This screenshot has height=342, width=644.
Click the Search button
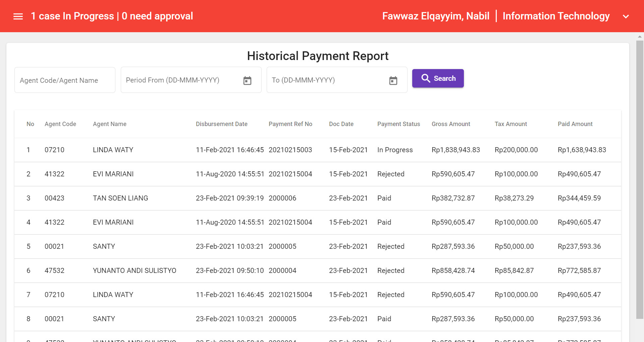click(x=438, y=78)
